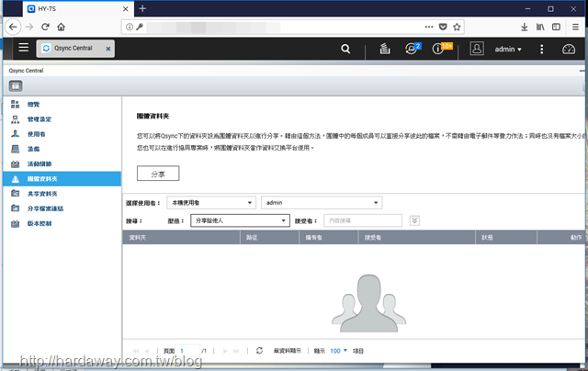
Task: Click the Pocket save icon in address bar
Action: point(443,27)
